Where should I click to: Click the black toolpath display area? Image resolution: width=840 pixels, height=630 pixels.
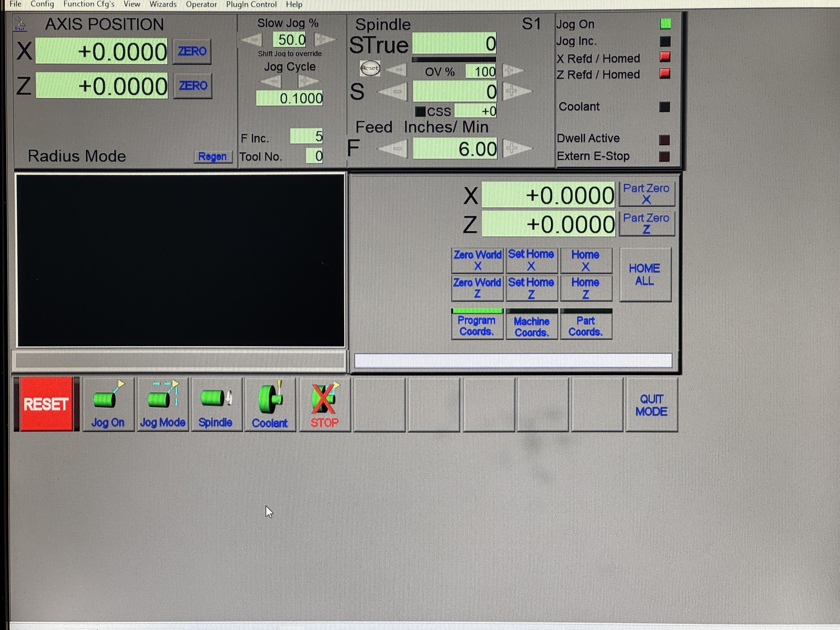(x=180, y=260)
